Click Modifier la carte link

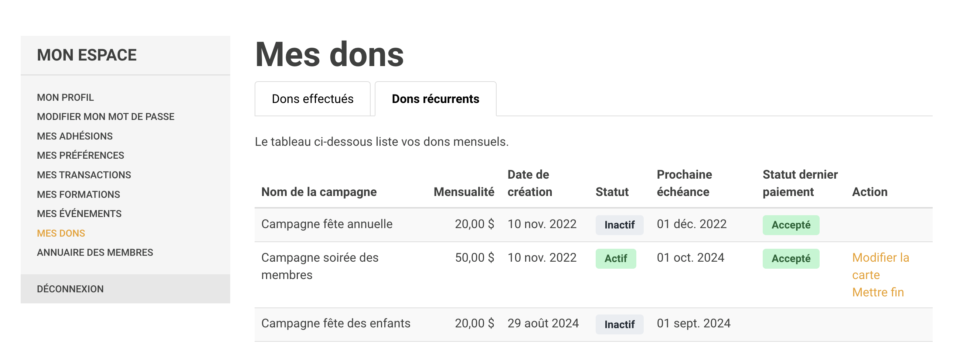(880, 266)
